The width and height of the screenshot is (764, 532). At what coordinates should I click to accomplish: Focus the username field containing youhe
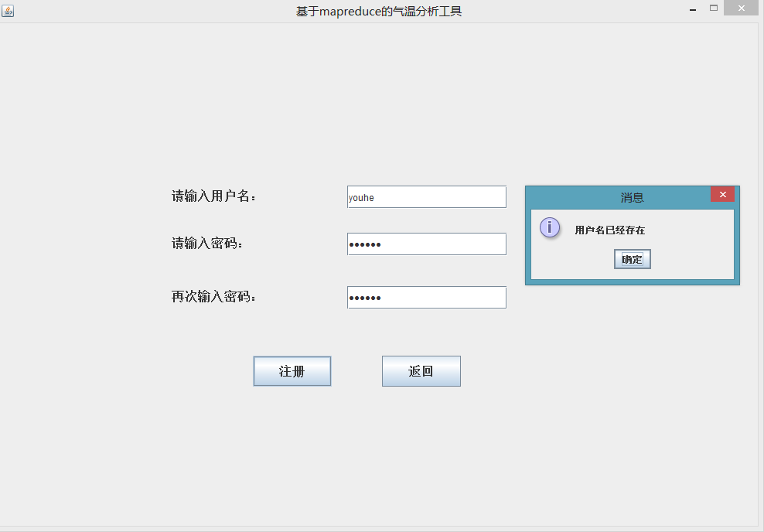427,197
